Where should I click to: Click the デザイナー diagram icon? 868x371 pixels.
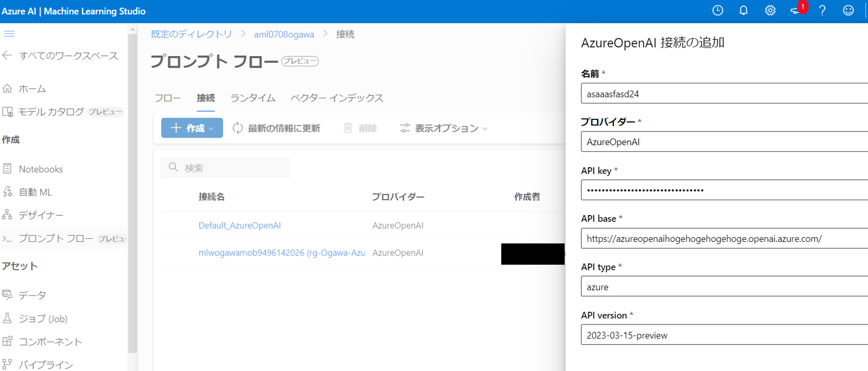tap(7, 214)
